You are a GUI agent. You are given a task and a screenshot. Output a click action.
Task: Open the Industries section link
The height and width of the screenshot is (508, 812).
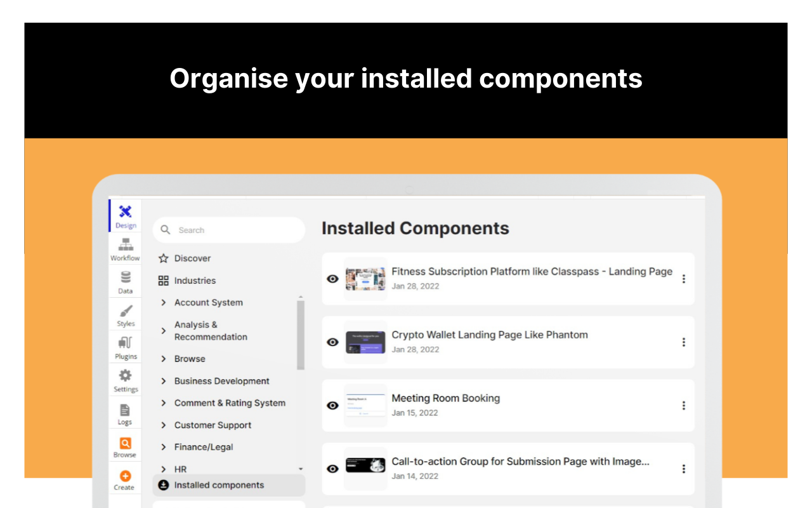point(195,281)
